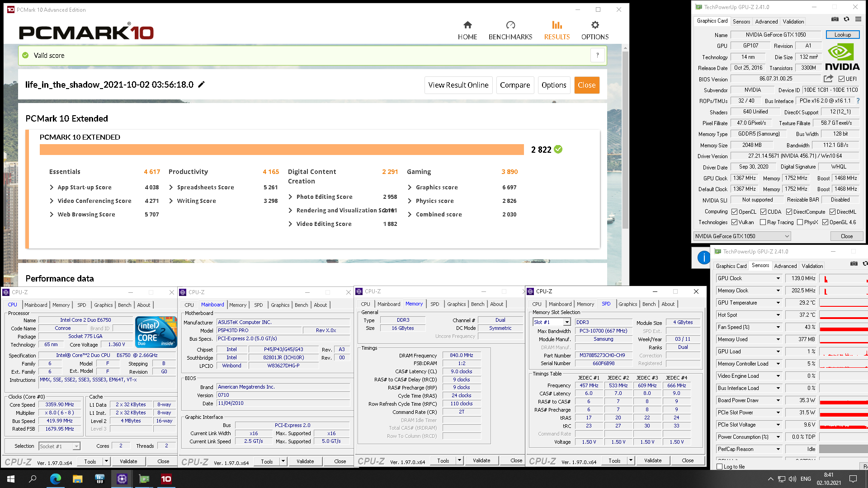Click the Bus Interface question mark
Screen dimensions: 868x488
pos(858,101)
